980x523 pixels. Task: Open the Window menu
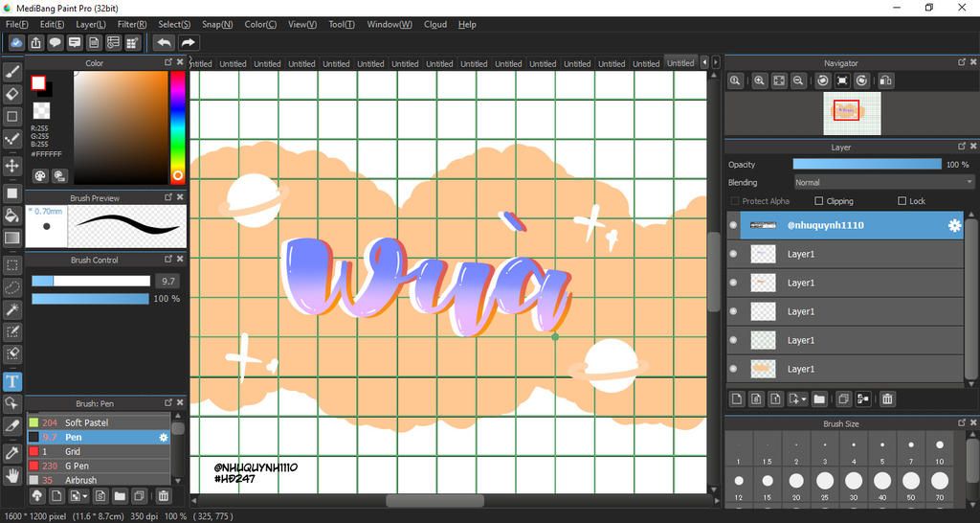coord(390,24)
